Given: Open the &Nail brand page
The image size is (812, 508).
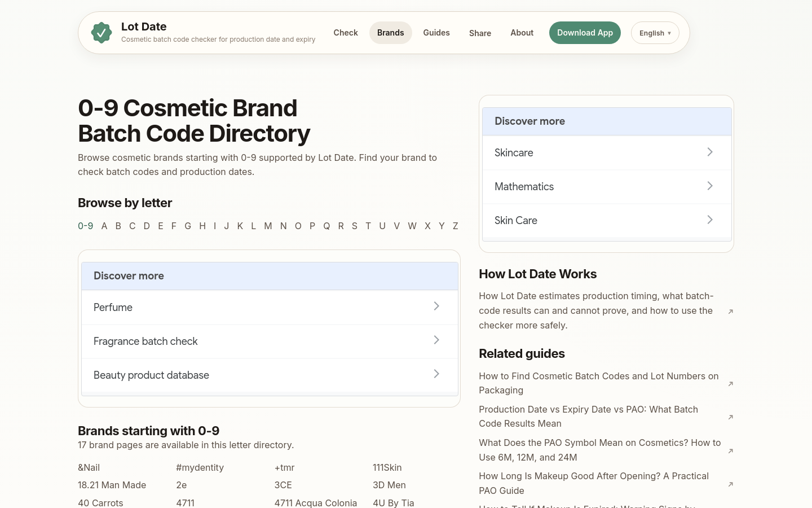Looking at the screenshot, I should click(x=89, y=467).
